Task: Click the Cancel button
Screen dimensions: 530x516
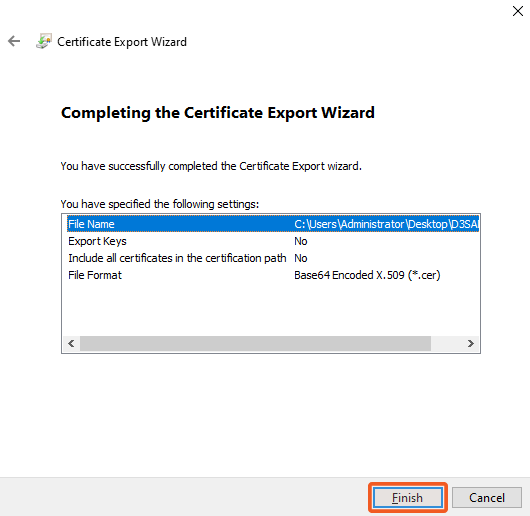Action: 487,497
